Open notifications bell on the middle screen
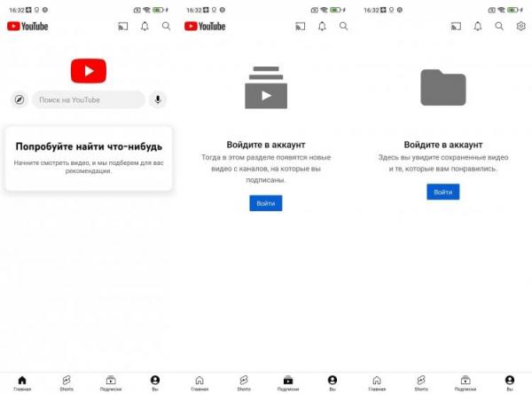Screen dimensions: 532x394 pos(323,26)
